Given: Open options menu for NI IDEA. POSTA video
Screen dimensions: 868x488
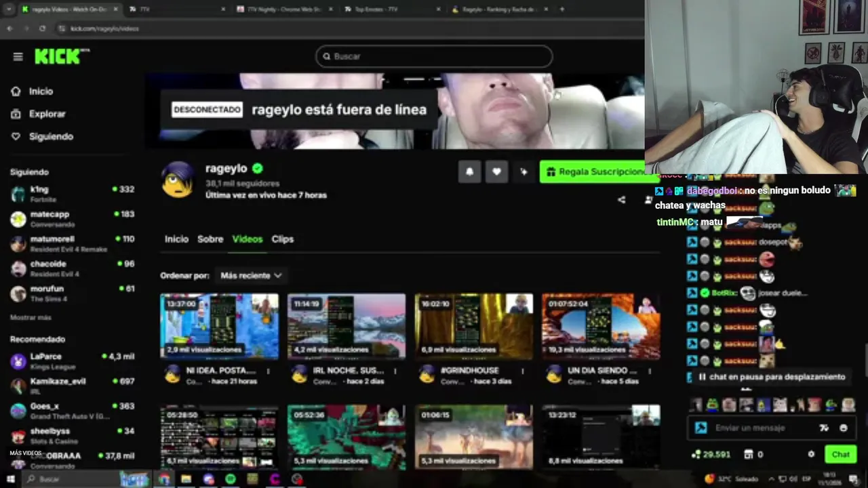Looking at the screenshot, I should pos(269,371).
